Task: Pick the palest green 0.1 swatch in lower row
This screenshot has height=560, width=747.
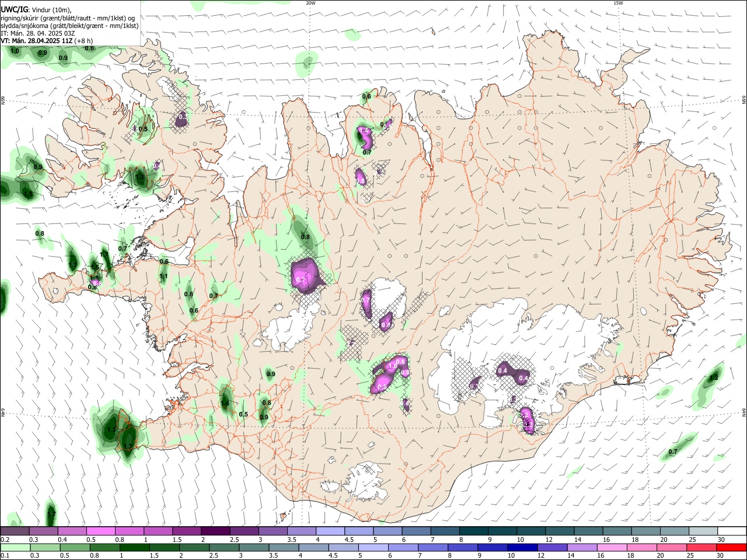Action: [15, 547]
